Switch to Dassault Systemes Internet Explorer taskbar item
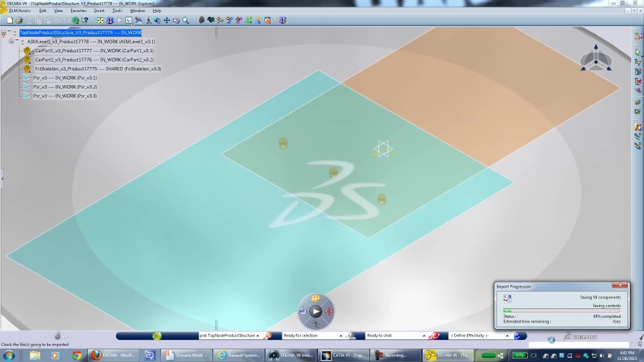Viewport: 644px width, 362px height. click(238, 355)
